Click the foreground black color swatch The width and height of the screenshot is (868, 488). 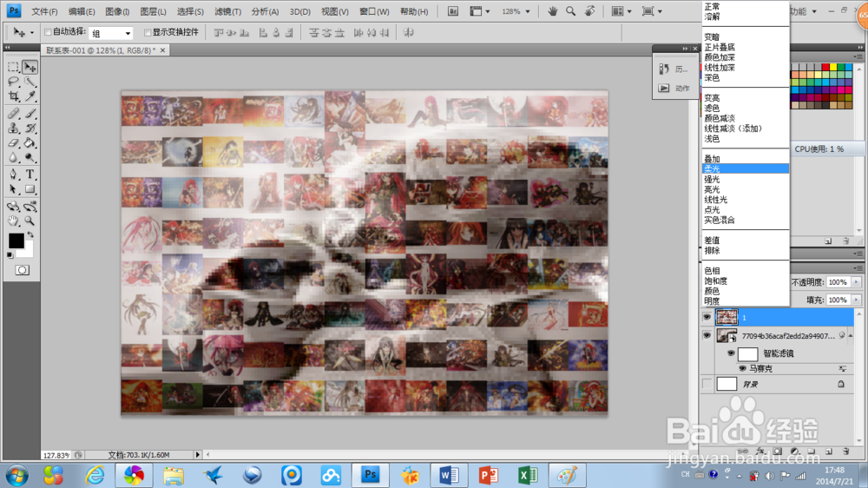16,241
